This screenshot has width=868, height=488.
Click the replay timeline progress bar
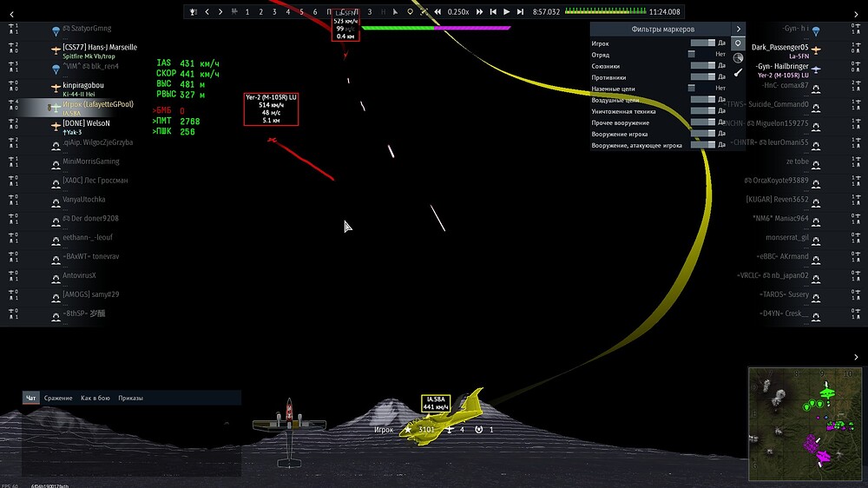click(x=606, y=11)
